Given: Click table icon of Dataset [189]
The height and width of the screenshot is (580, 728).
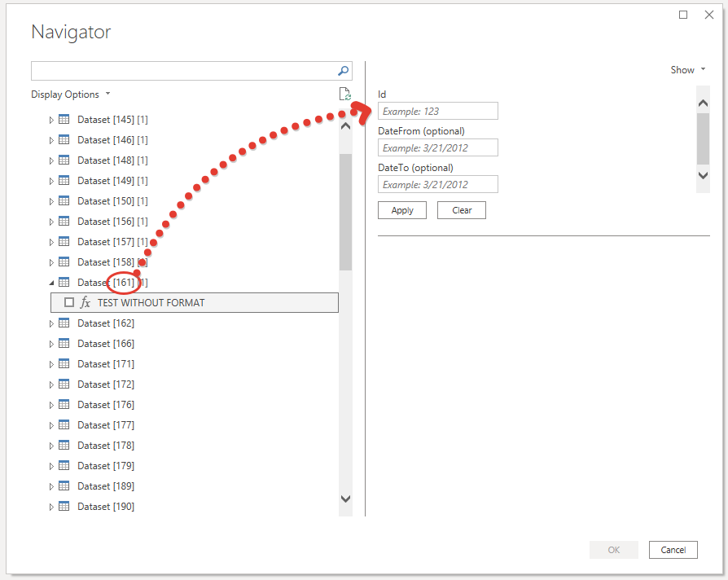Looking at the screenshot, I should pos(64,486).
